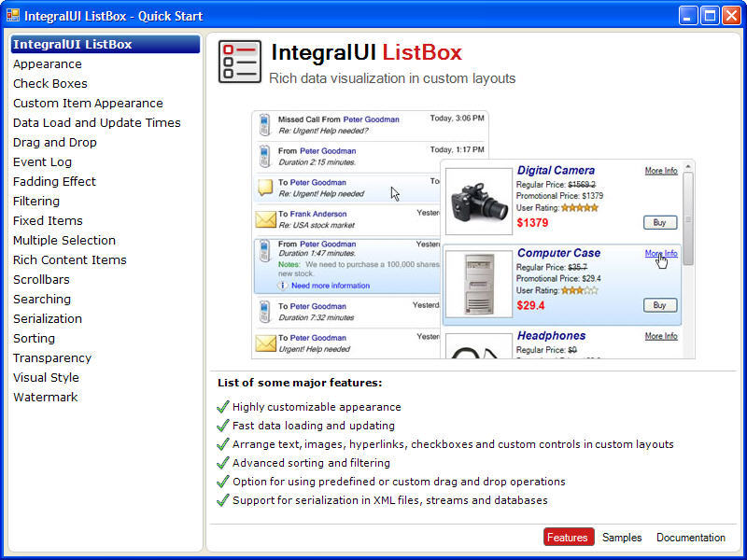Image resolution: width=747 pixels, height=560 pixels.
Task: Select Visual Style in the sidebar
Action: pos(46,377)
